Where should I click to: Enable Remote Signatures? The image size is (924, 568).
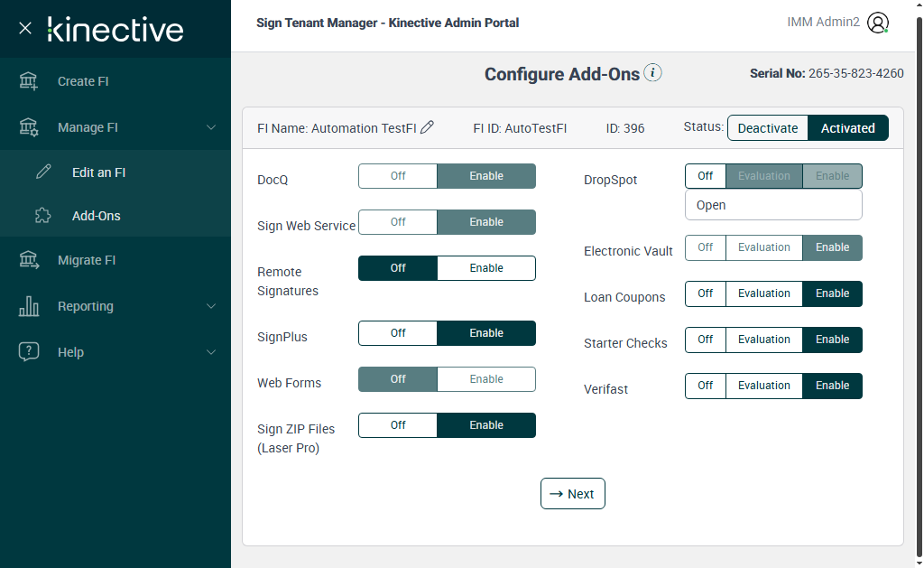[486, 268]
